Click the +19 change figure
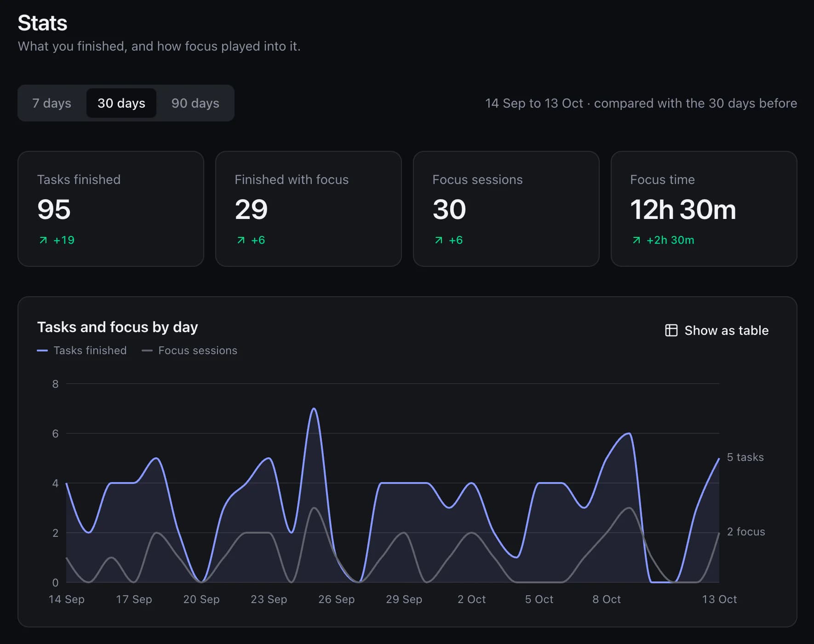The image size is (814, 644). (x=64, y=240)
